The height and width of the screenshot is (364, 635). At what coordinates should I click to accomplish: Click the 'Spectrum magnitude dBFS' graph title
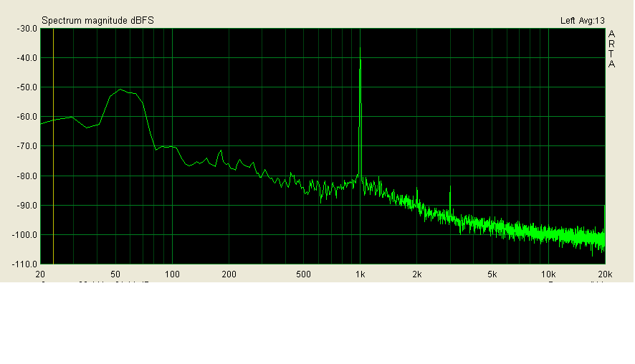pyautogui.click(x=97, y=20)
